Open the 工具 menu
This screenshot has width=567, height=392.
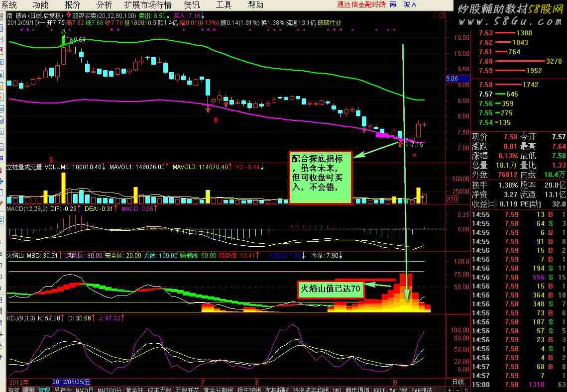click(x=224, y=4)
